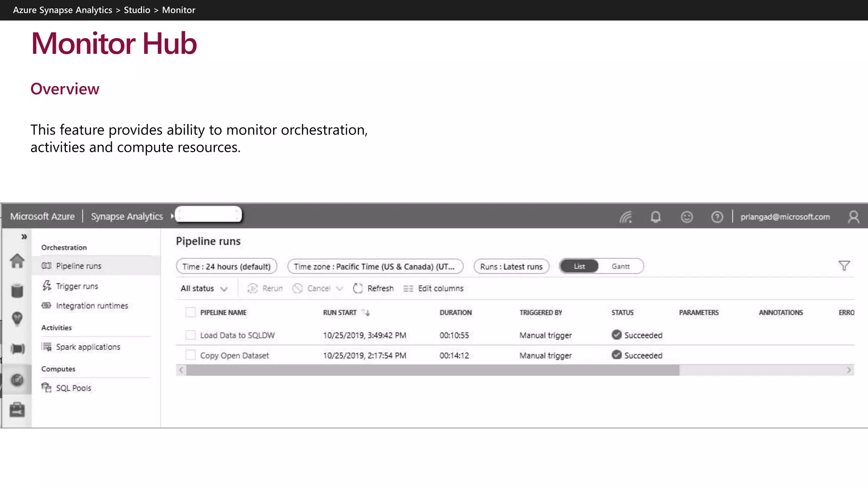
Task: Click the ANNOTATIONS column header
Action: (x=781, y=313)
